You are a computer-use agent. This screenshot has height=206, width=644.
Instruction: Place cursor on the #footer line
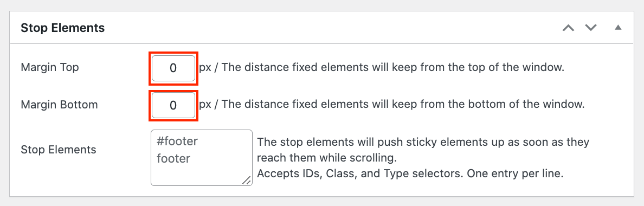pos(177,141)
